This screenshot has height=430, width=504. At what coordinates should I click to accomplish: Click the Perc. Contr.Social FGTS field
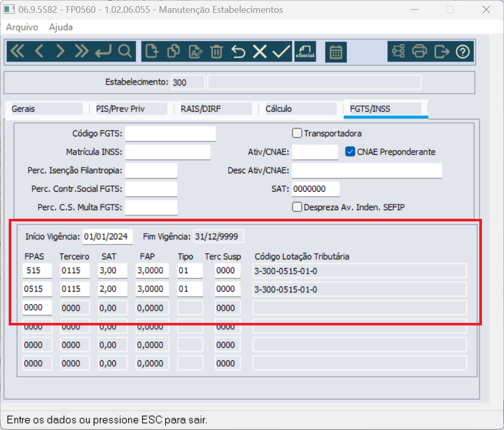point(151,189)
